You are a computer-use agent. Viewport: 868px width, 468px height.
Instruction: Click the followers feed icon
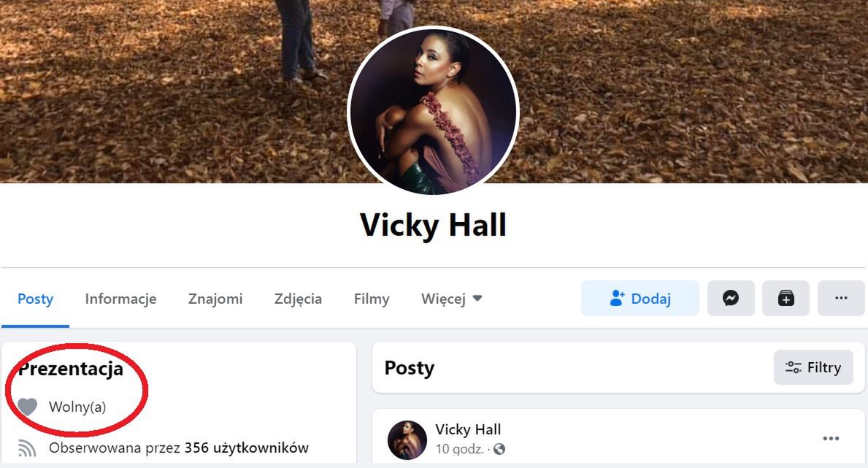[27, 448]
